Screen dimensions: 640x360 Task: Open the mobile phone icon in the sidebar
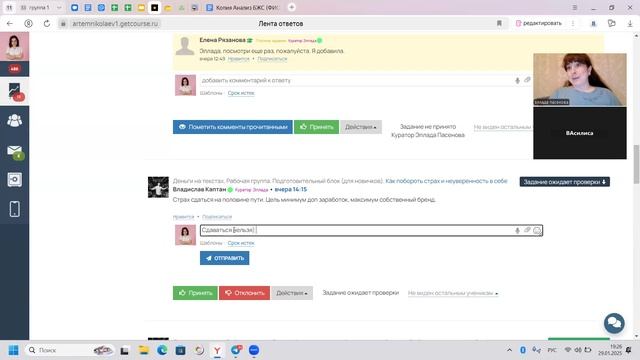(x=14, y=209)
